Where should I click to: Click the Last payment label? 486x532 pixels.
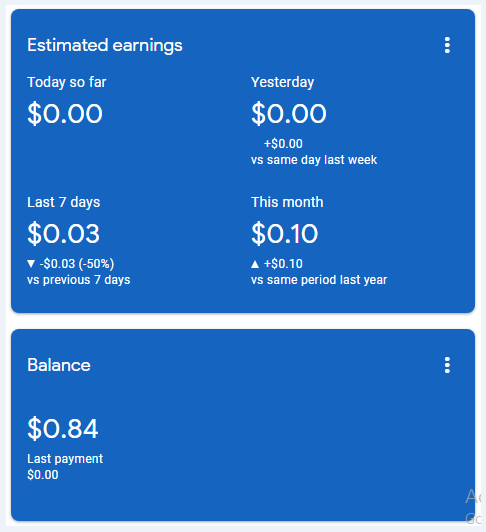[65, 459]
